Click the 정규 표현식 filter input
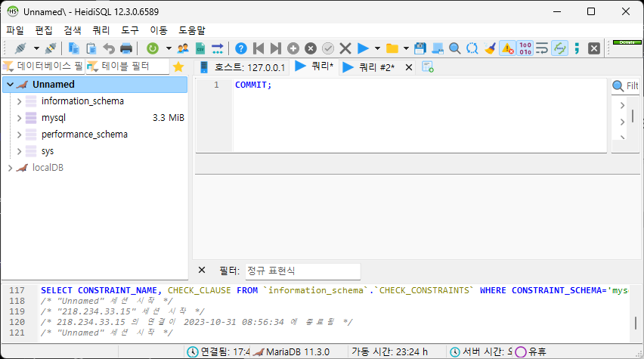The width and height of the screenshot is (644, 359). tap(303, 271)
